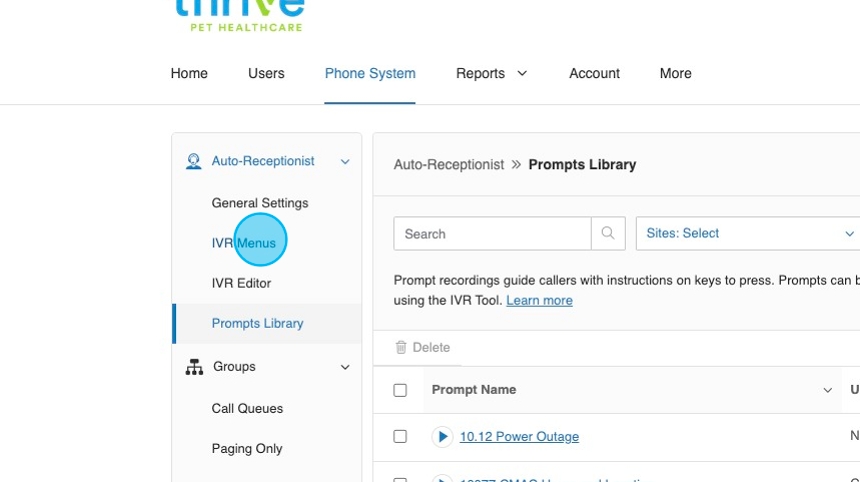Viewport: 860px width, 482px height.
Task: Click into the prompts Search field
Action: (x=492, y=234)
